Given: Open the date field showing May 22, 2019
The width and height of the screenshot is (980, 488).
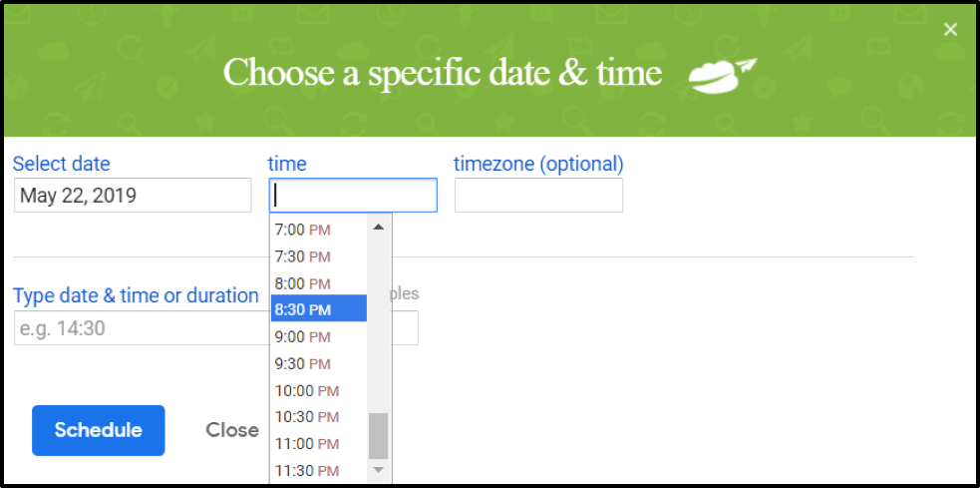Looking at the screenshot, I should (x=133, y=196).
